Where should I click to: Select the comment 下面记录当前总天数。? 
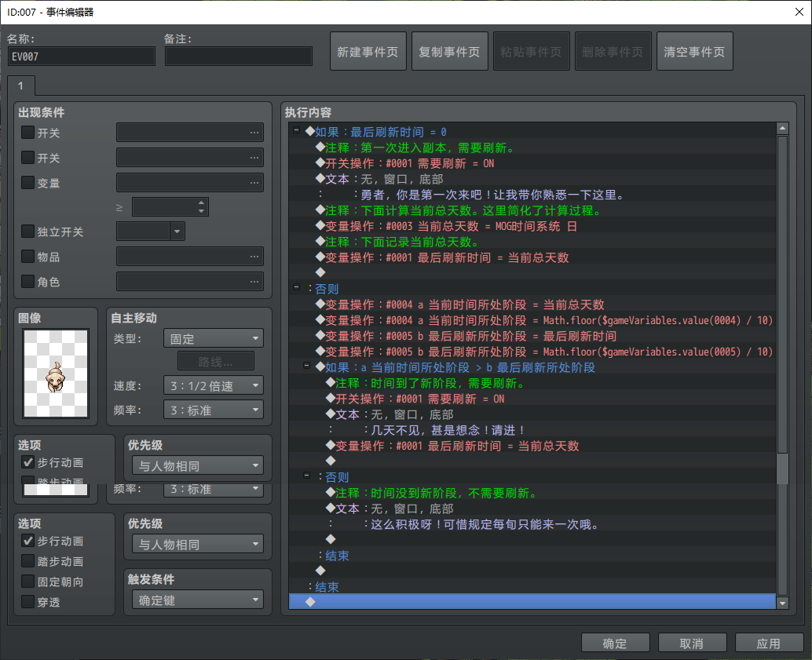coord(532,242)
